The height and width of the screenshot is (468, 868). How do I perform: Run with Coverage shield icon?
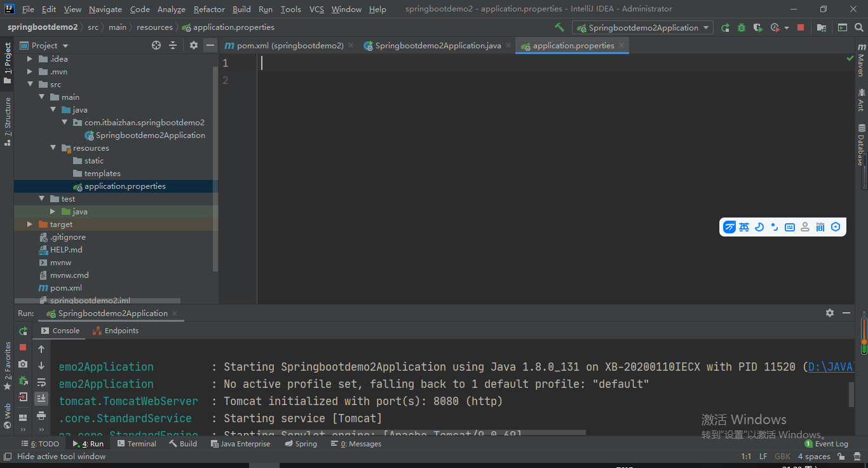[x=757, y=27]
